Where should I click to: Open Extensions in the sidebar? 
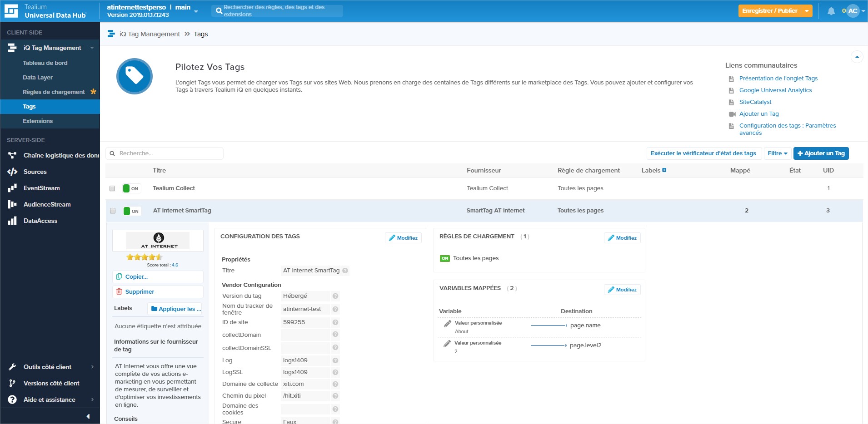(x=38, y=121)
